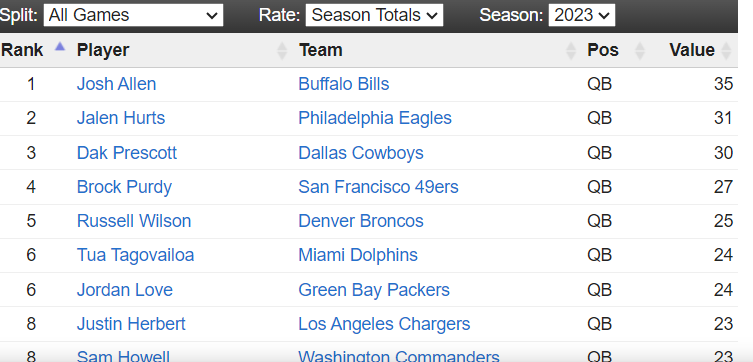The height and width of the screenshot is (362, 753).
Task: Open Jalen Hurts' player link
Action: (121, 118)
